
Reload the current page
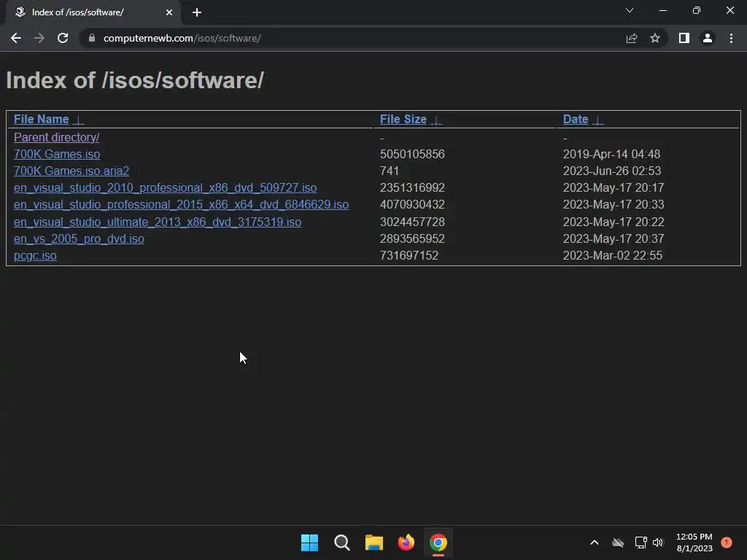[63, 38]
